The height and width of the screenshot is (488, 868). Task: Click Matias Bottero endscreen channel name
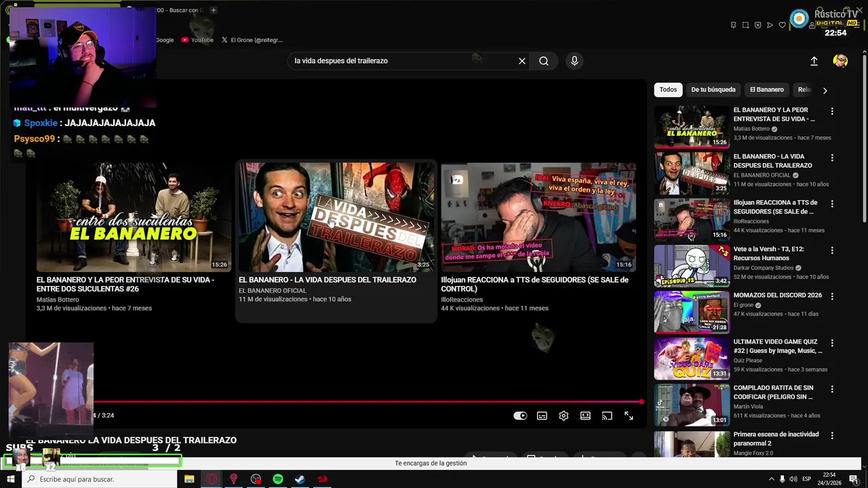pyautogui.click(x=58, y=300)
